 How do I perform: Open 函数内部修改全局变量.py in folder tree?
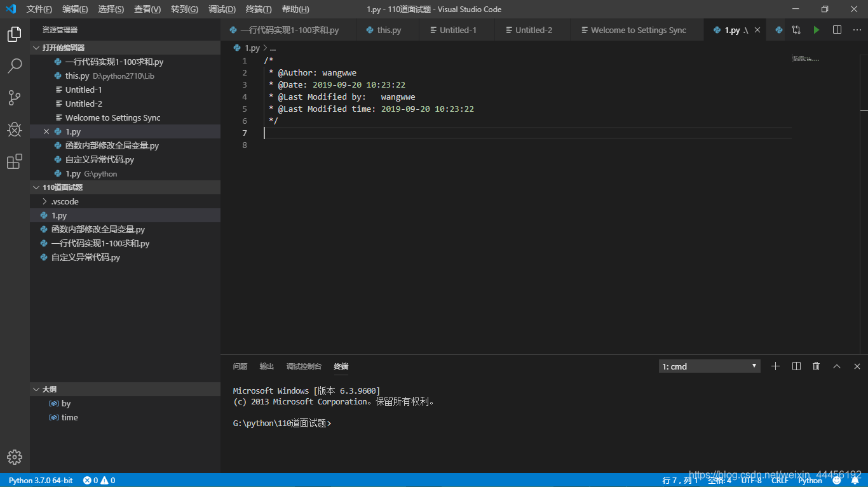(x=125, y=229)
